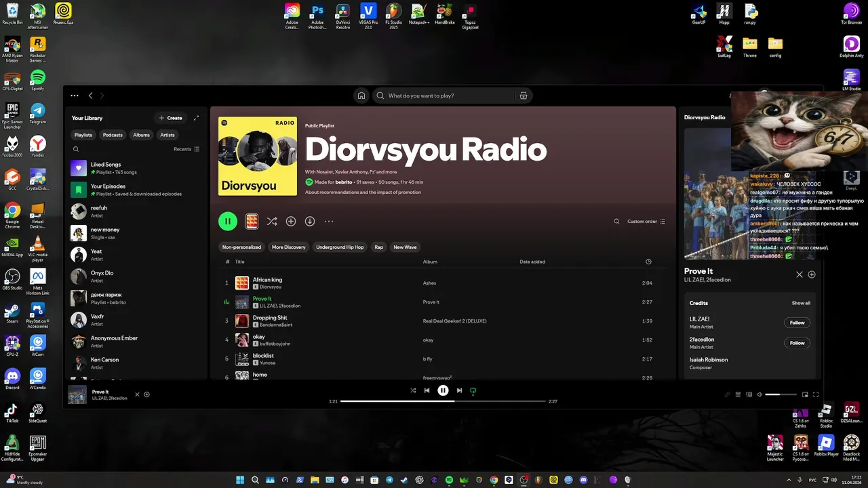The height and width of the screenshot is (488, 868).
Task: Select the More Discovery filter chip
Action: (x=289, y=247)
